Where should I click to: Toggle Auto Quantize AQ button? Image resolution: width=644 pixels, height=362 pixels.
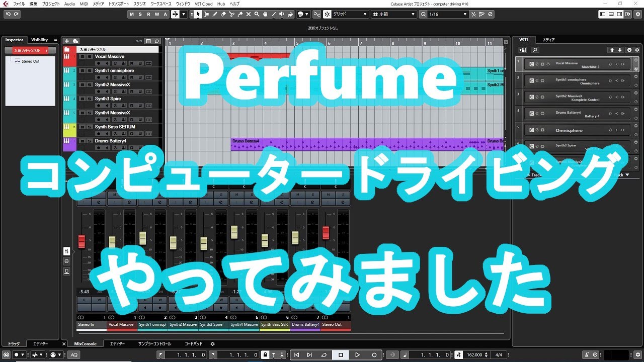point(74,354)
